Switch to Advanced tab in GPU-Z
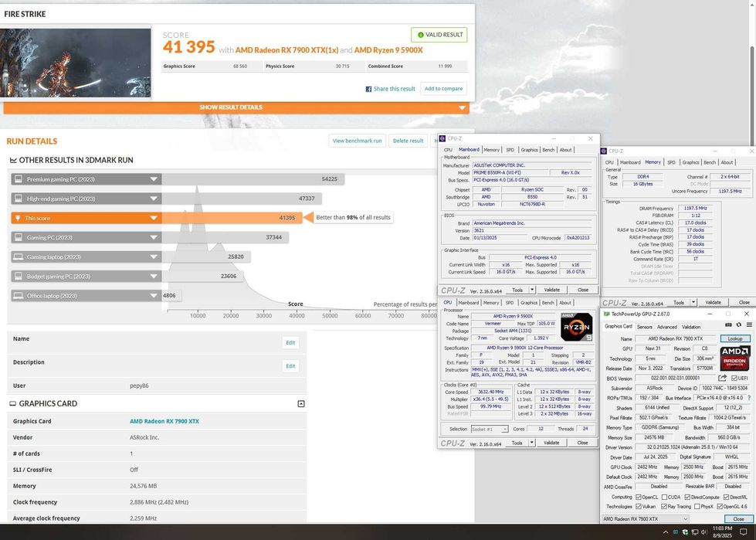Screen dimensions: 756x540 (x=667, y=327)
